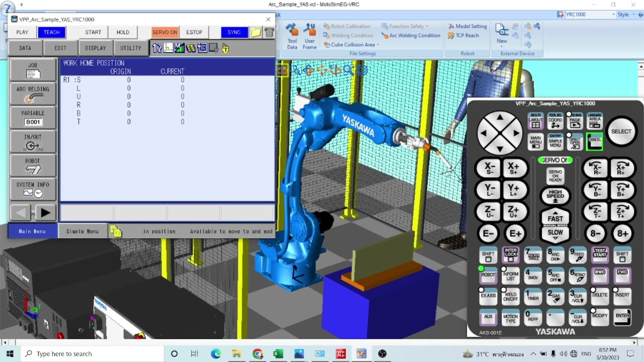Click the manual speed M status icon

click(180, 48)
